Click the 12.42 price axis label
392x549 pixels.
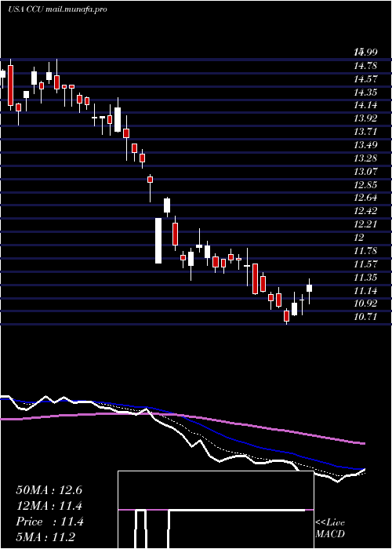(x=365, y=211)
